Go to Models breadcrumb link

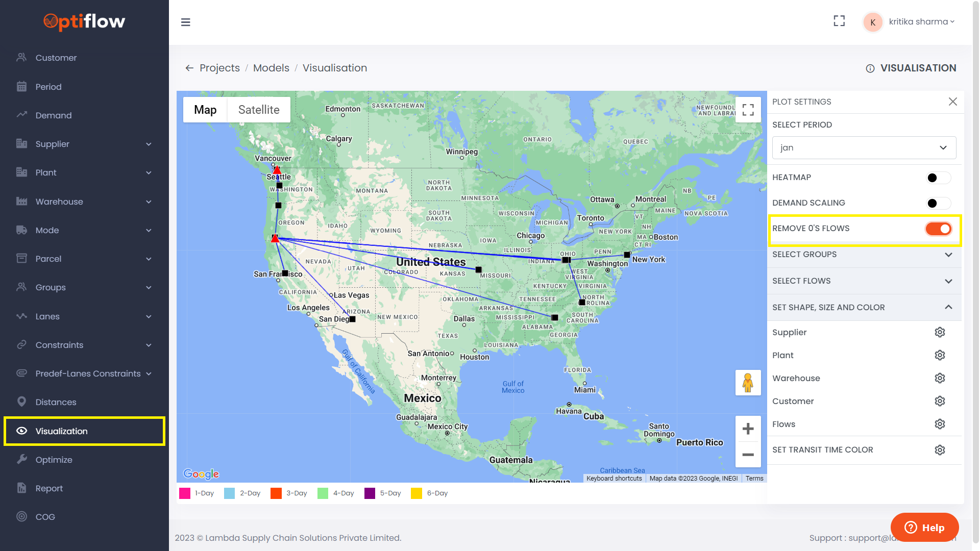coord(271,68)
